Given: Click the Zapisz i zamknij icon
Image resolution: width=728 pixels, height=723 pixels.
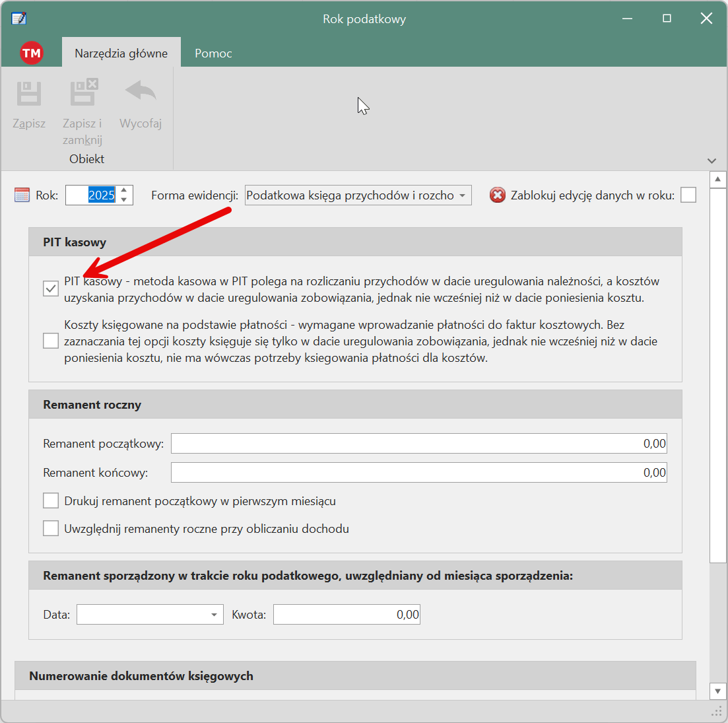Looking at the screenshot, I should coord(83,94).
